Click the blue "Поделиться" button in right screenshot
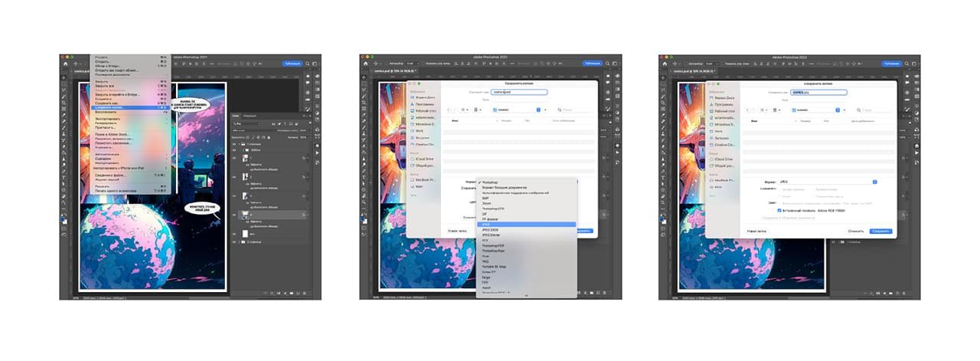The height and width of the screenshot is (361, 980). tap(891, 64)
